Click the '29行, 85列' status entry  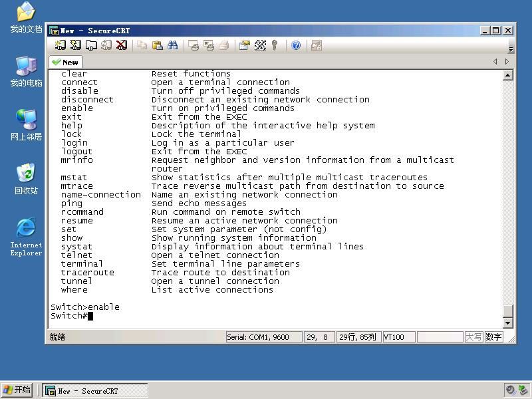[358, 337]
